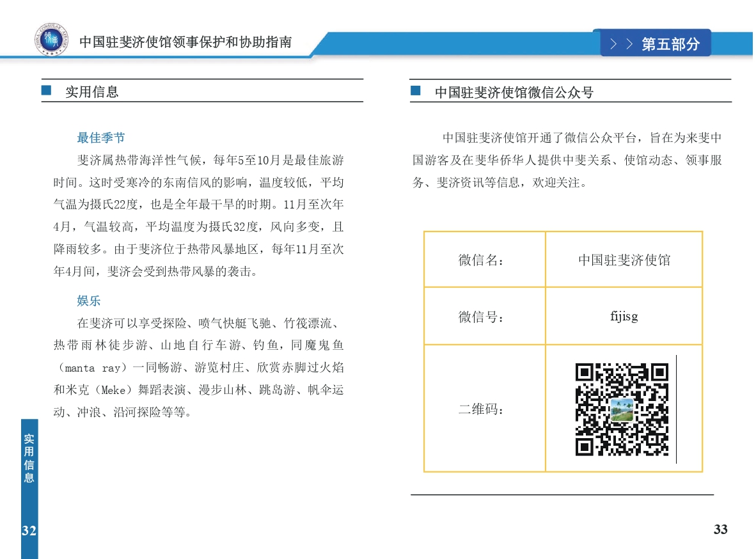
Task: Click the header title 中国驻斐济使馆领事保护和协助指南
Action: point(185,42)
